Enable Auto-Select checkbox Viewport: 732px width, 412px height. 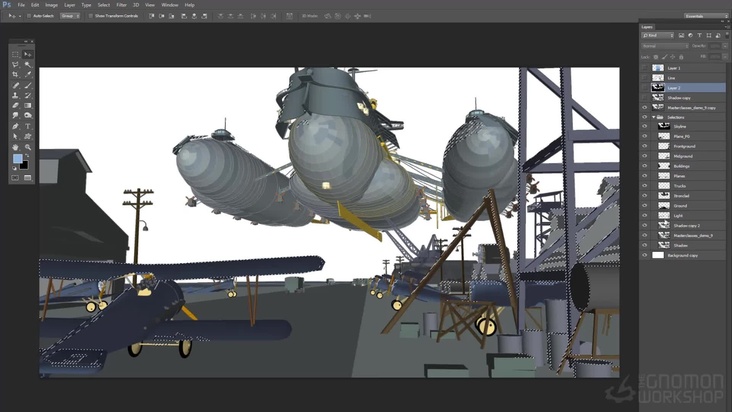[29, 16]
